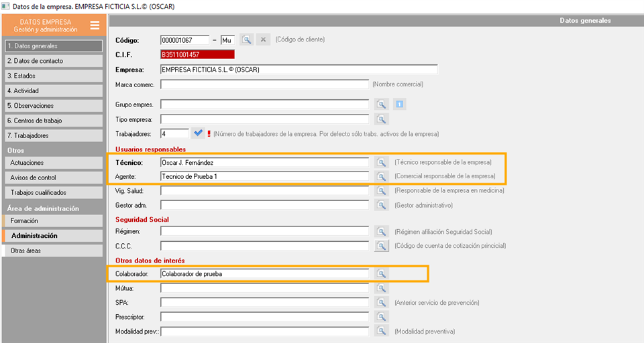Open the Agente search lookup icon

point(382,177)
